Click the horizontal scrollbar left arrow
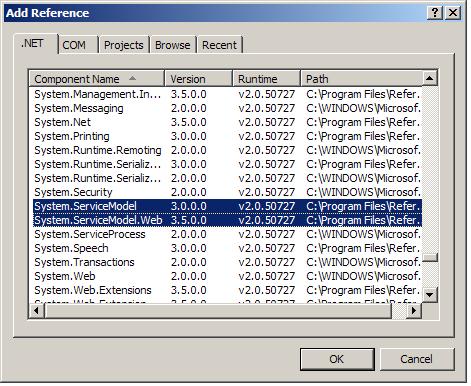Screen dimensions: 471x386 37,311
